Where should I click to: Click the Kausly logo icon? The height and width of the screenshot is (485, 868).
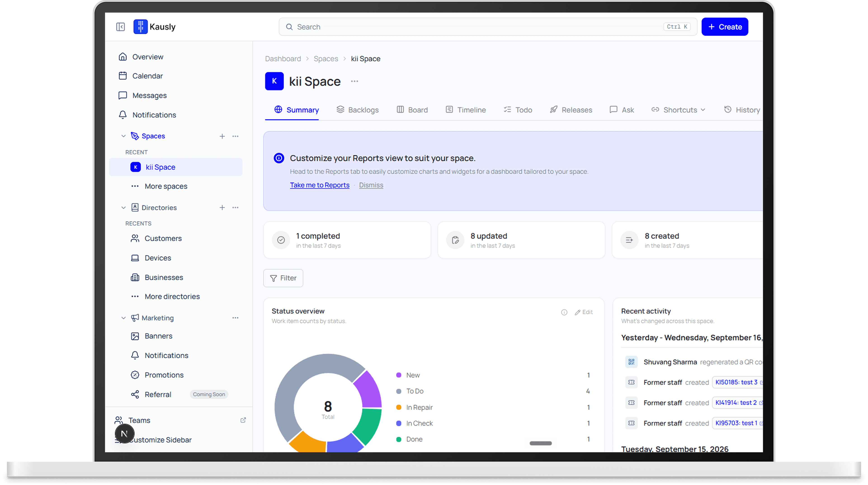pos(141,27)
